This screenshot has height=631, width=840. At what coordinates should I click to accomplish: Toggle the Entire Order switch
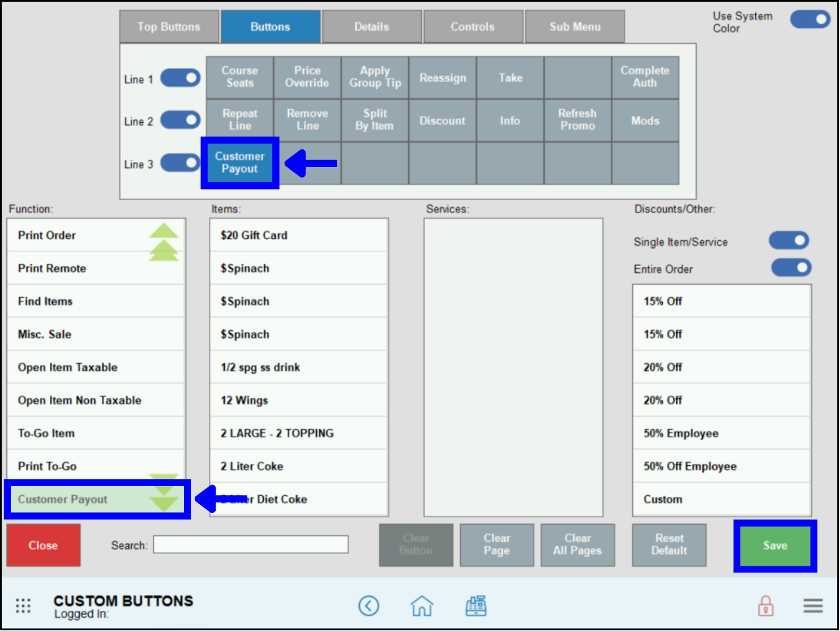[791, 268]
